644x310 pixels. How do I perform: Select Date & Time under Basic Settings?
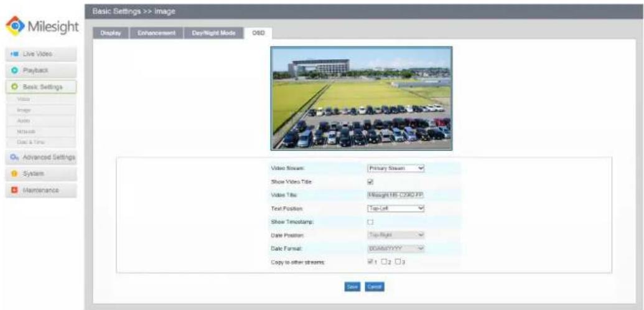[x=41, y=142]
